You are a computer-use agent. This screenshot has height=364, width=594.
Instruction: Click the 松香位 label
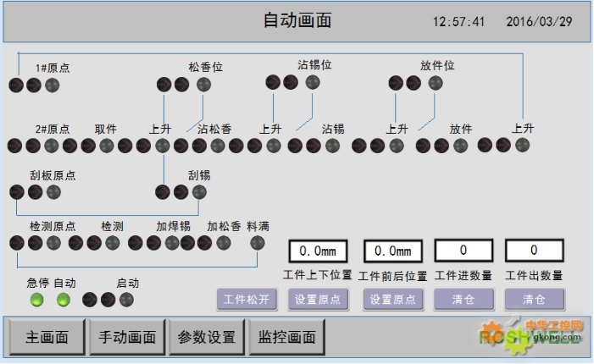206,68
